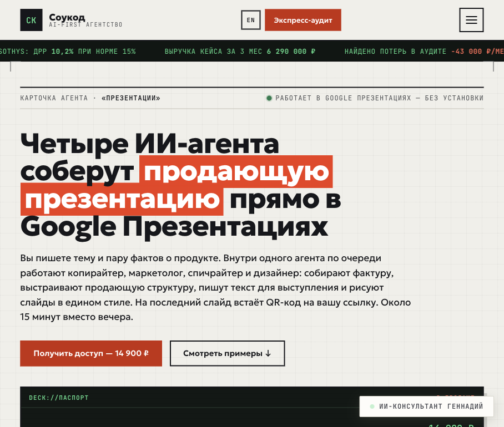Image resolution: width=504 pixels, height=427 pixels.
Task: Click ticker text НАЙДЕНО ПОТЕРЬ В АУДИТЕ
Action: point(395,52)
